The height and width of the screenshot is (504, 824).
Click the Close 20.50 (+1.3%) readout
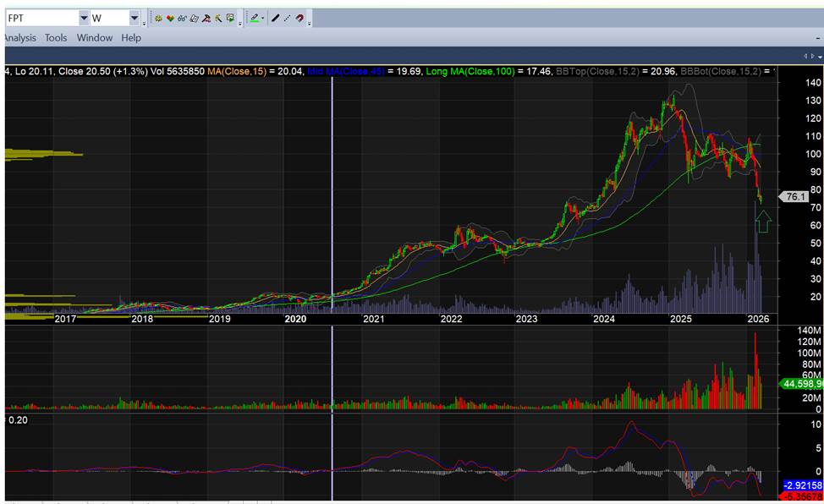pos(103,71)
